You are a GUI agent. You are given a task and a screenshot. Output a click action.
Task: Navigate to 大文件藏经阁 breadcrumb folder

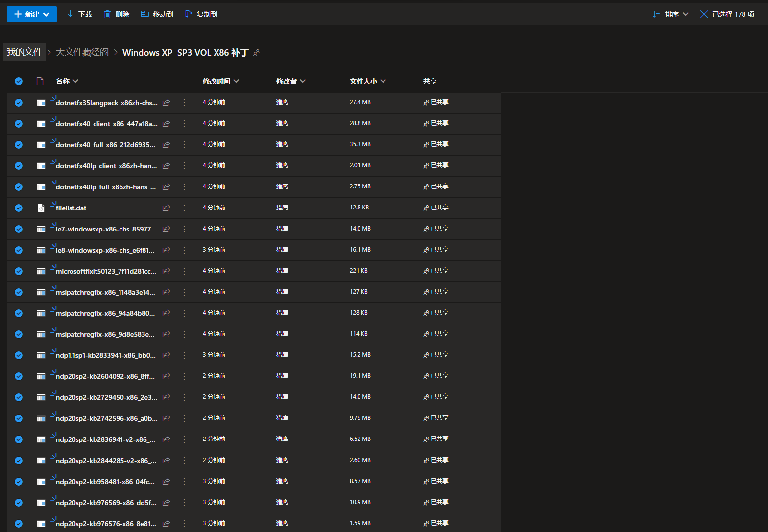(82, 52)
